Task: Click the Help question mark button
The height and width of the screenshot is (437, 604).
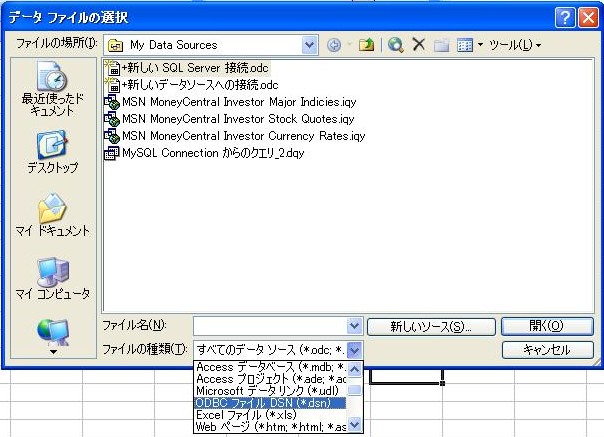Action: click(565, 18)
